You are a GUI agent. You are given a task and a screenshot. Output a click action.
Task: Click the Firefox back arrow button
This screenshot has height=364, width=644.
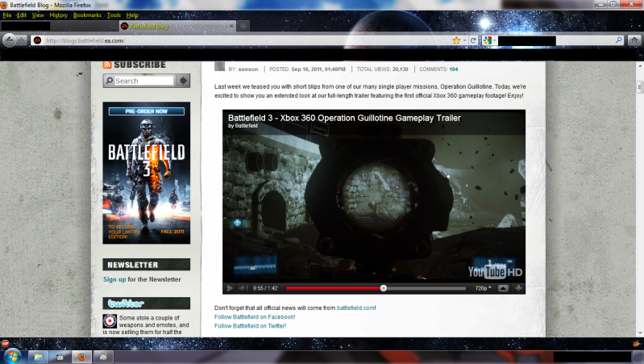click(9, 40)
